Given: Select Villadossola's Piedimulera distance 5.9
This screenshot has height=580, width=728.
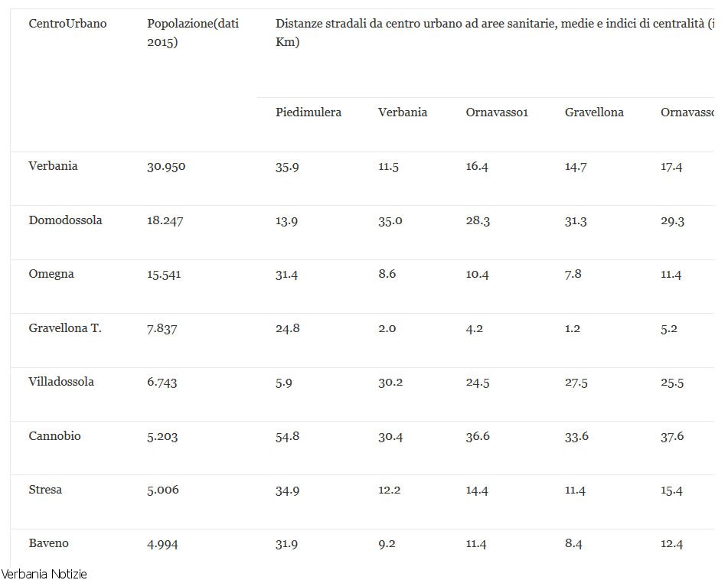Looking at the screenshot, I should (x=283, y=383).
